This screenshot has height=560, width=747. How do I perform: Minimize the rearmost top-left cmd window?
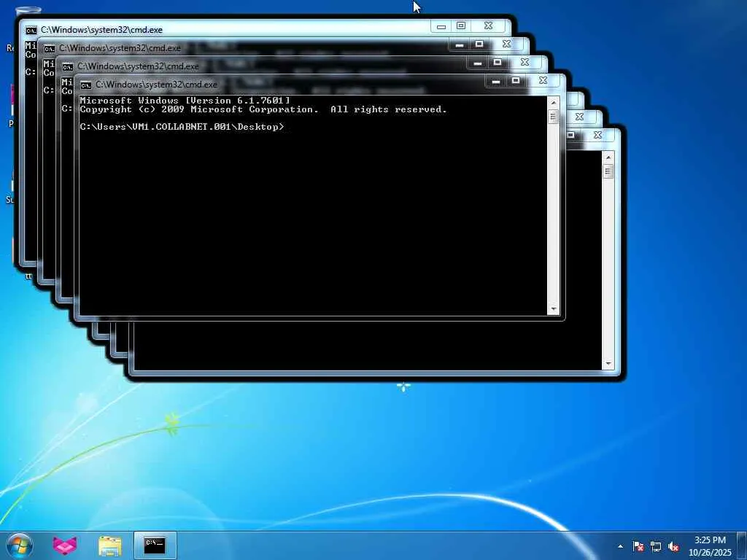click(x=441, y=26)
